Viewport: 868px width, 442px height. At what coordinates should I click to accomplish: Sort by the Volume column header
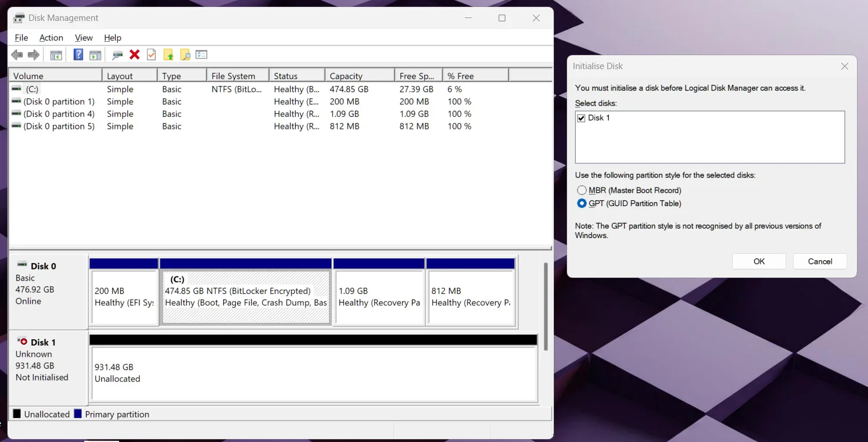(x=56, y=76)
